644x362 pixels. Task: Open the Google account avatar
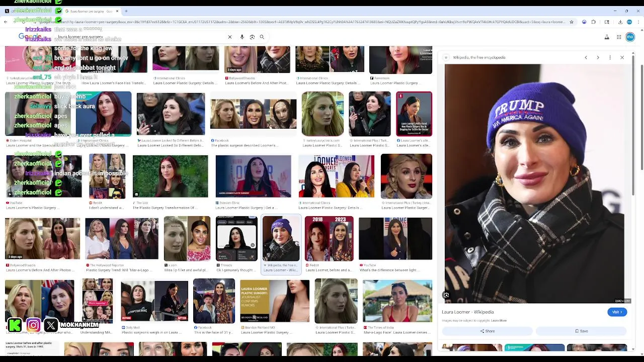630,37
